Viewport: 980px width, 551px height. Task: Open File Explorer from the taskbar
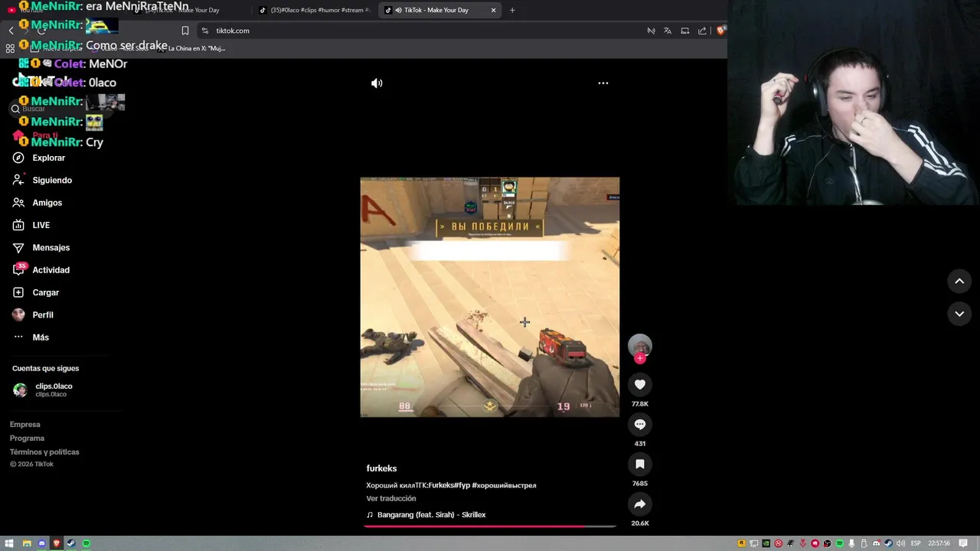26,543
